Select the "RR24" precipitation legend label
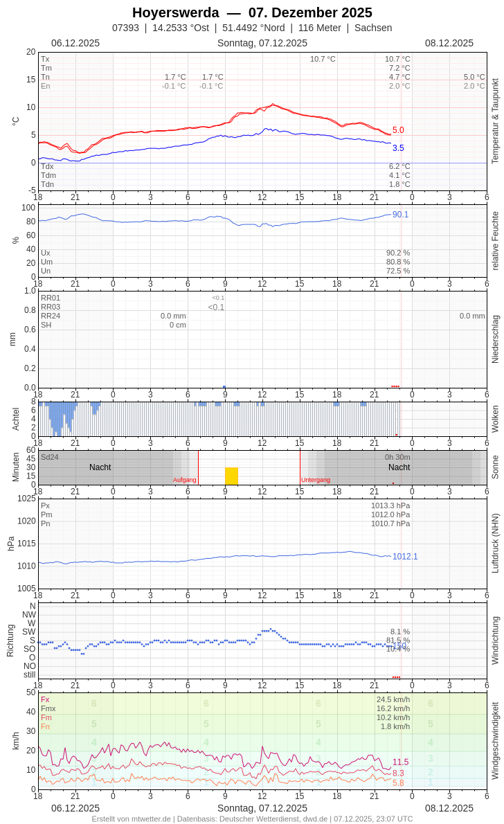The width and height of the screenshot is (504, 824). pos(51,316)
